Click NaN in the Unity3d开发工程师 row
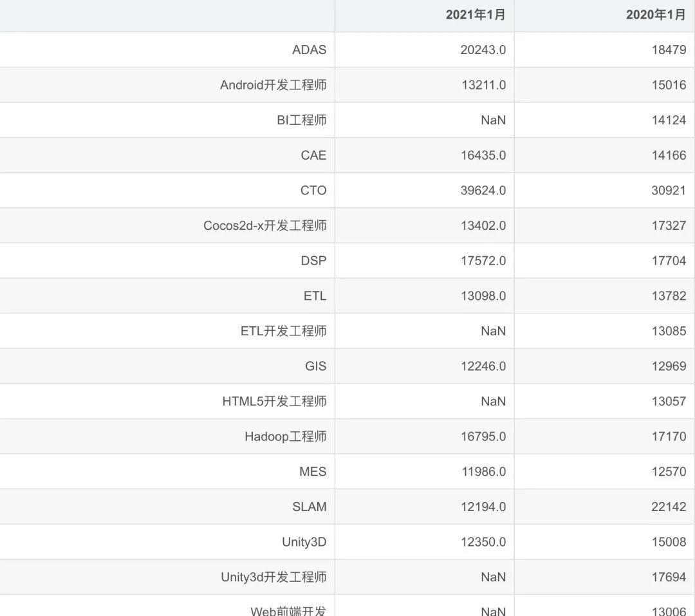 [x=494, y=577]
